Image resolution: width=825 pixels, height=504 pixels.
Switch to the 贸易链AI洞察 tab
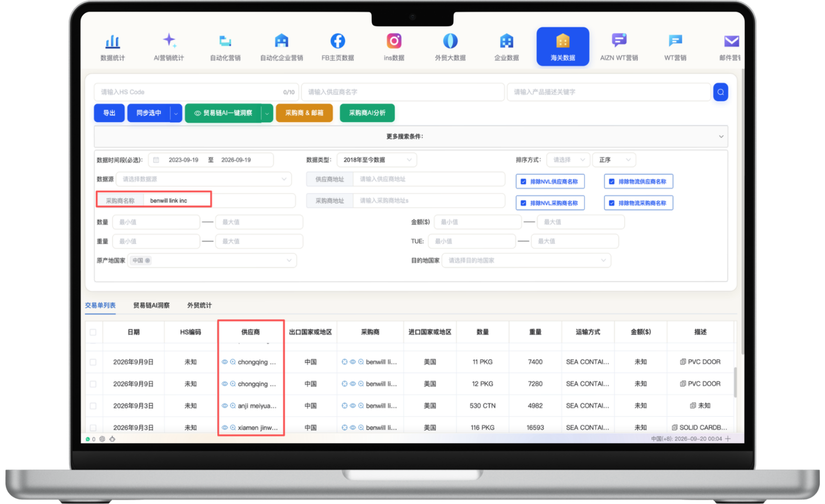tap(151, 305)
